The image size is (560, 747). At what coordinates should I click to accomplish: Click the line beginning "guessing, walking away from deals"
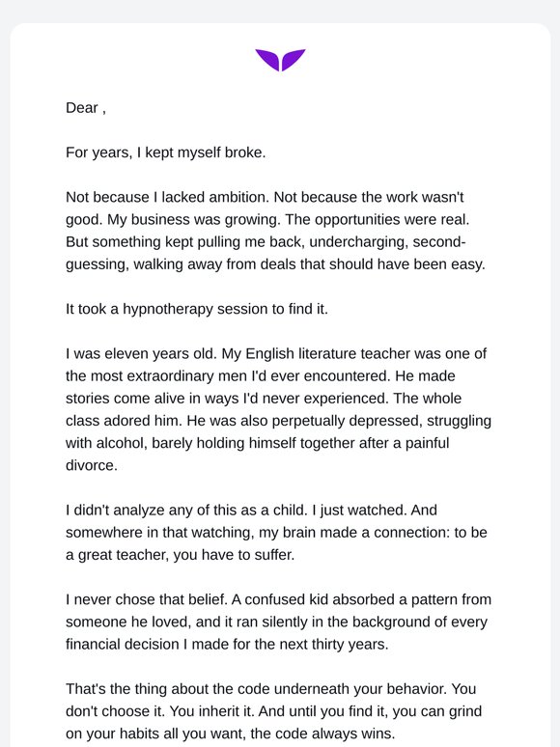[275, 264]
